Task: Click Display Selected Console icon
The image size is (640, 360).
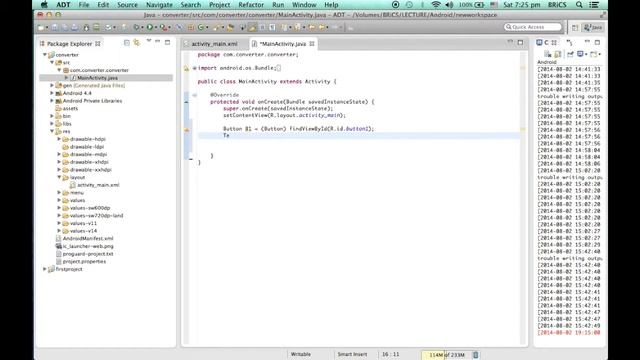Action: (580, 54)
